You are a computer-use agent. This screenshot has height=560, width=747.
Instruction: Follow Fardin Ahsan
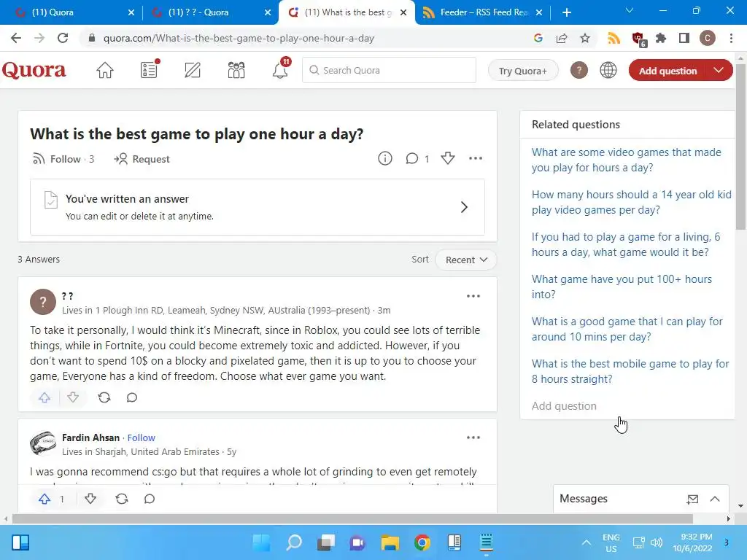click(141, 437)
